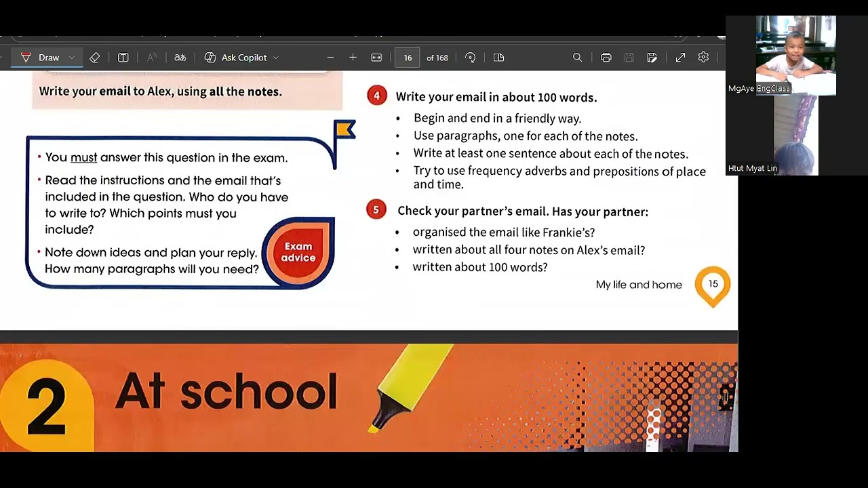Click the 'of 168' page count text

437,58
